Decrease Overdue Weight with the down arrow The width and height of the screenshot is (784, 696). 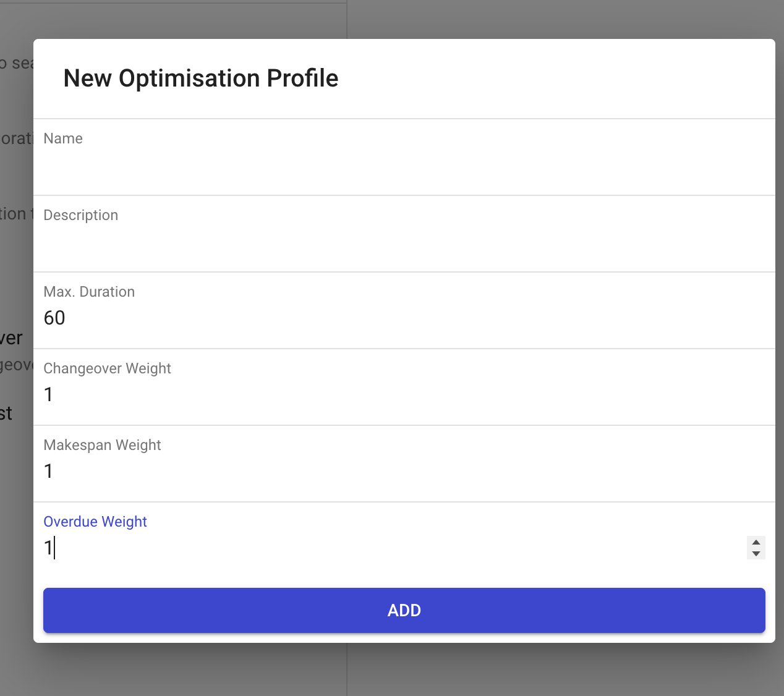coord(756,553)
